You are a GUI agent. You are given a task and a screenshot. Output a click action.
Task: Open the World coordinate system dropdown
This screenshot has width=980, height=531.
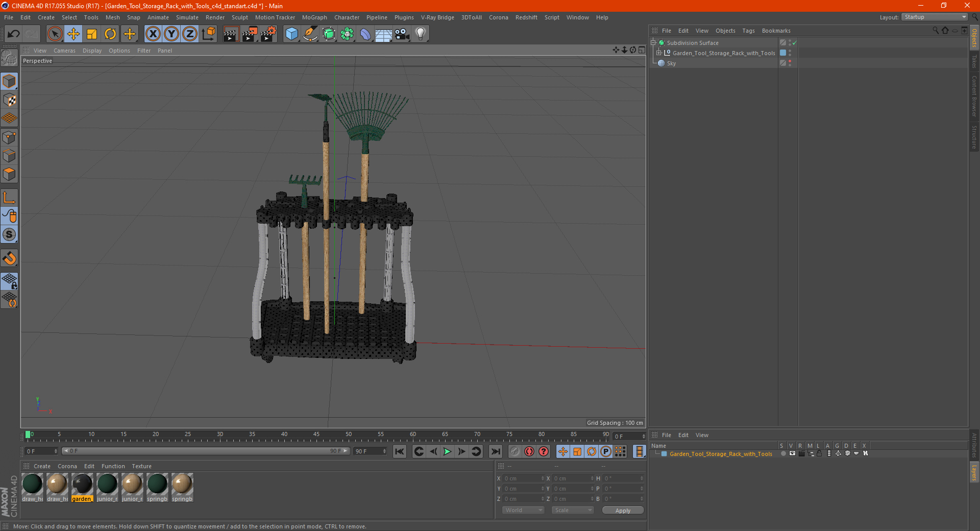tap(523, 510)
